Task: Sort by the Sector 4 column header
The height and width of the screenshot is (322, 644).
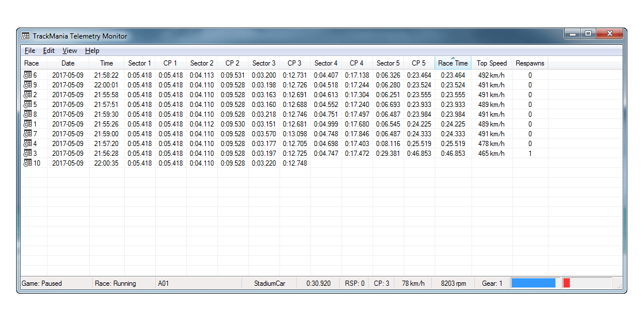Action: click(x=325, y=63)
